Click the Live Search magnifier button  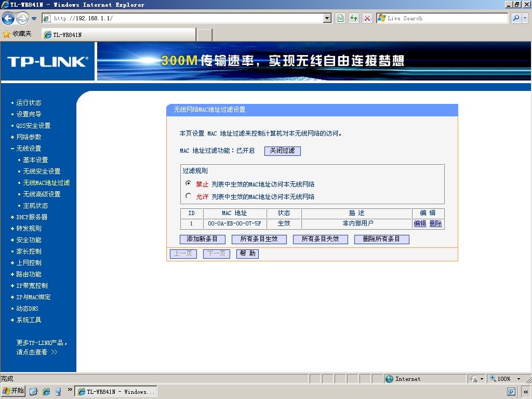pos(516,18)
